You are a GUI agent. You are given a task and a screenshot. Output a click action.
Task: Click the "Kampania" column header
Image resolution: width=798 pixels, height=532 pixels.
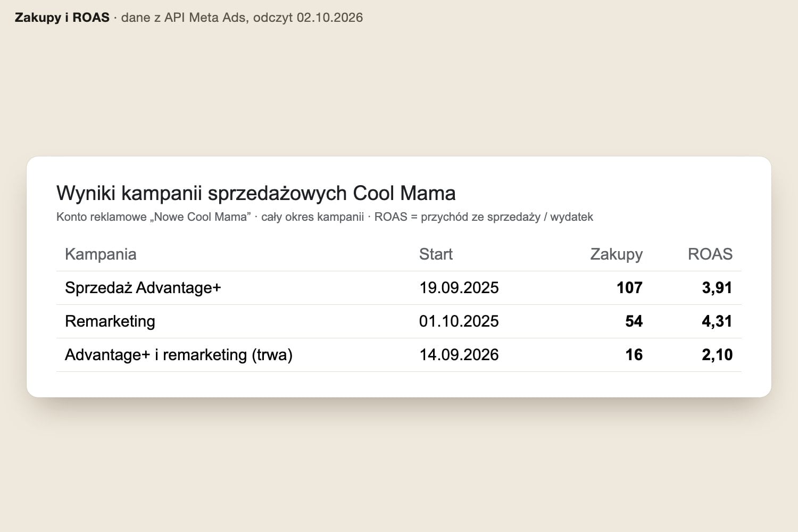point(101,254)
